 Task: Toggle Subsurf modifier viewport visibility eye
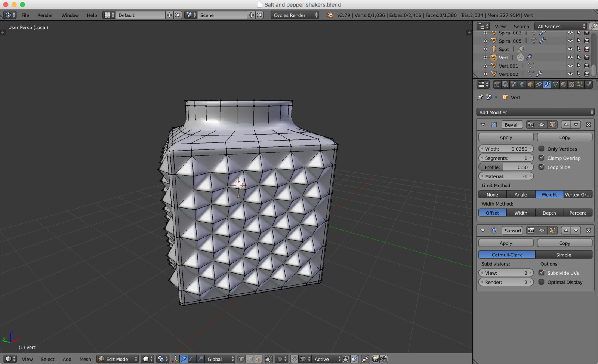point(542,230)
